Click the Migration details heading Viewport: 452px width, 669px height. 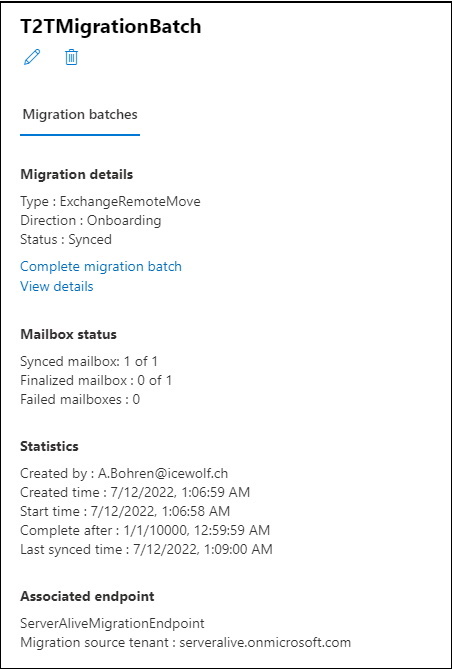click(x=76, y=175)
